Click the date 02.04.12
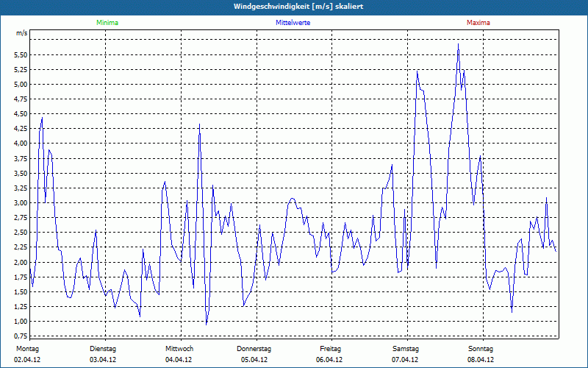The height and width of the screenshot is (368, 588). (27, 360)
